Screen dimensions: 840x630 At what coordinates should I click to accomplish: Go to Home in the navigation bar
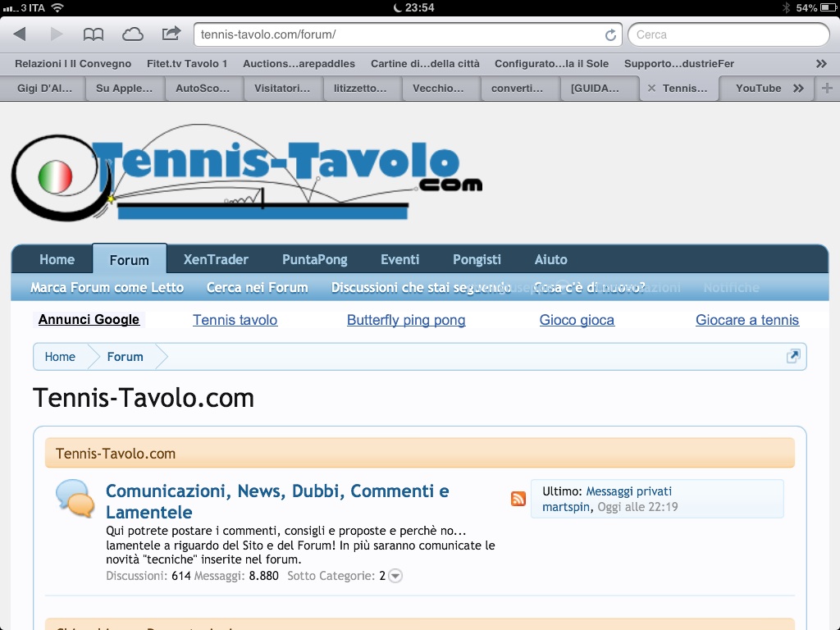click(57, 260)
